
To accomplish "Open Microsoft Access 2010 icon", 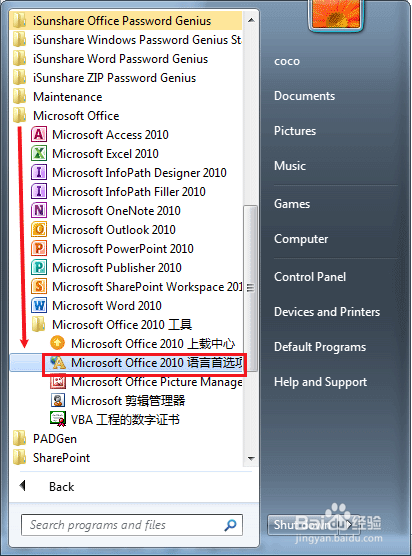I will (39, 135).
